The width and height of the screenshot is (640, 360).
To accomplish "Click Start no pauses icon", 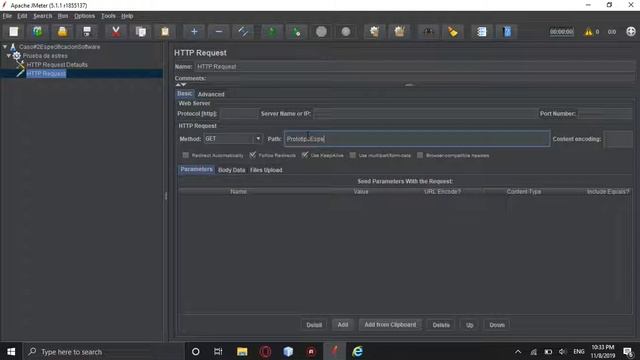I will [x=297, y=31].
